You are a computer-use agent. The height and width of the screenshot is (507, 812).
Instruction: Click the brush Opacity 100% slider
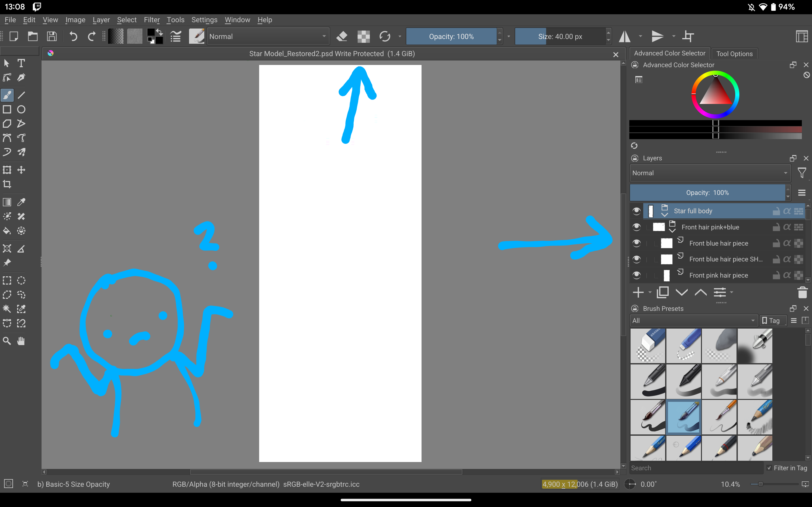pyautogui.click(x=451, y=36)
